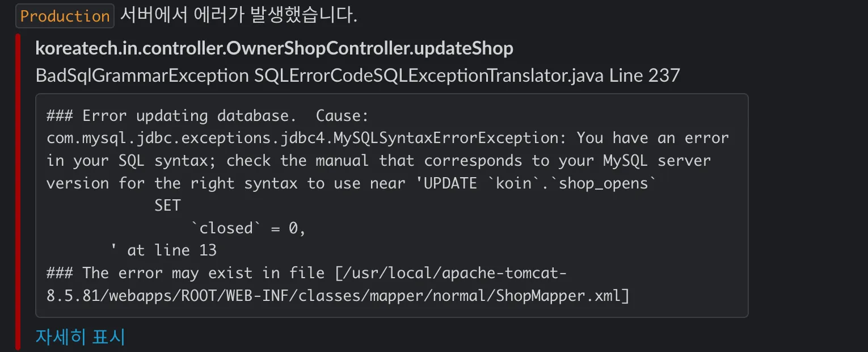The height and width of the screenshot is (352, 868).
Task: Click the `closed` = 0 line
Action: click(x=248, y=228)
